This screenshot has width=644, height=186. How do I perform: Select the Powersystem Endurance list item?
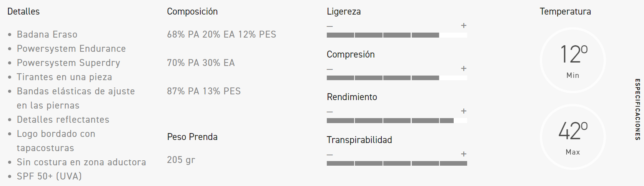[71, 49]
